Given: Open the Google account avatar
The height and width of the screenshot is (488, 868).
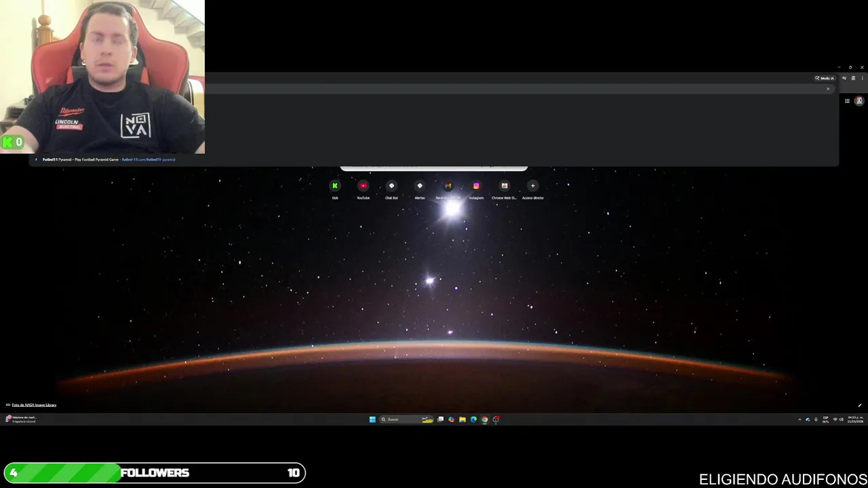Looking at the screenshot, I should point(859,101).
